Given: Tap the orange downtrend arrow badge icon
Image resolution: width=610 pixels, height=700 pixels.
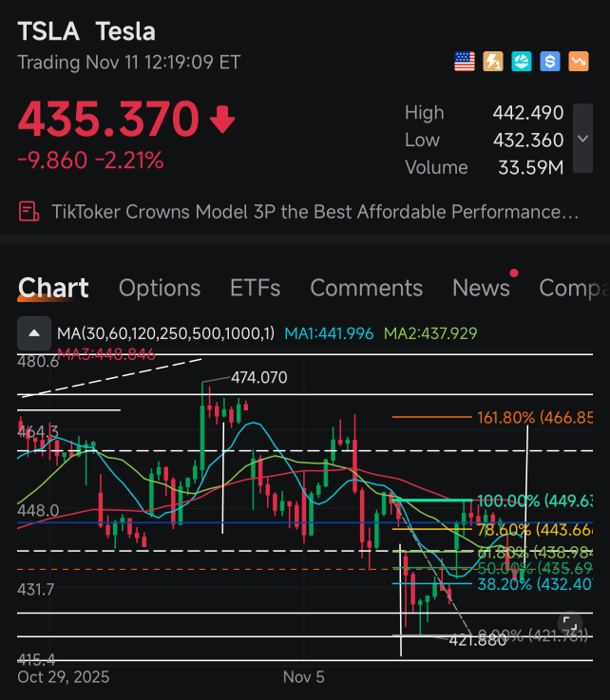Looking at the screenshot, I should tap(579, 62).
